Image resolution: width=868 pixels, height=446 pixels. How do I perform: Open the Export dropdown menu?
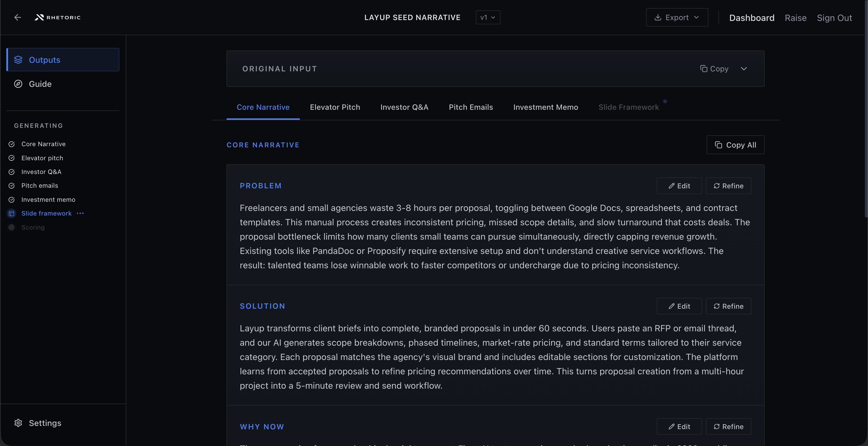click(x=677, y=17)
